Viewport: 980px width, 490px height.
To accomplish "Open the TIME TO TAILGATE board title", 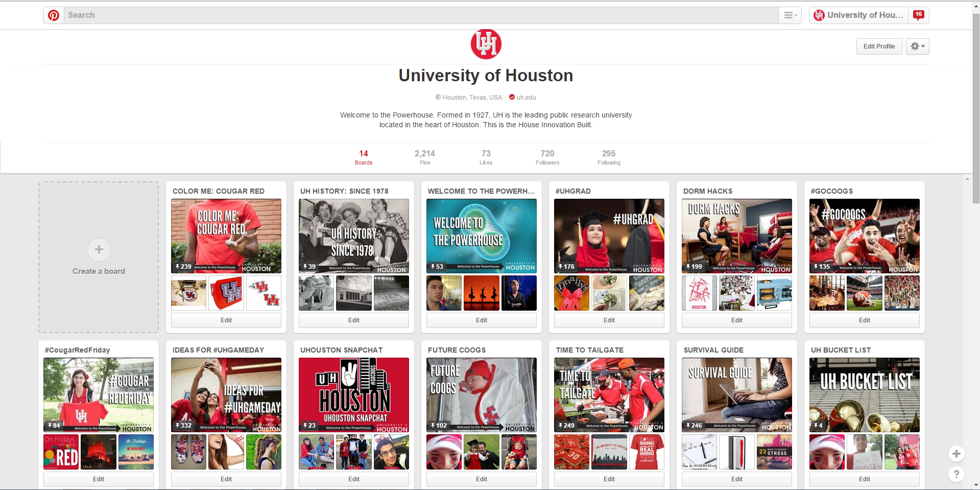I will coord(590,350).
